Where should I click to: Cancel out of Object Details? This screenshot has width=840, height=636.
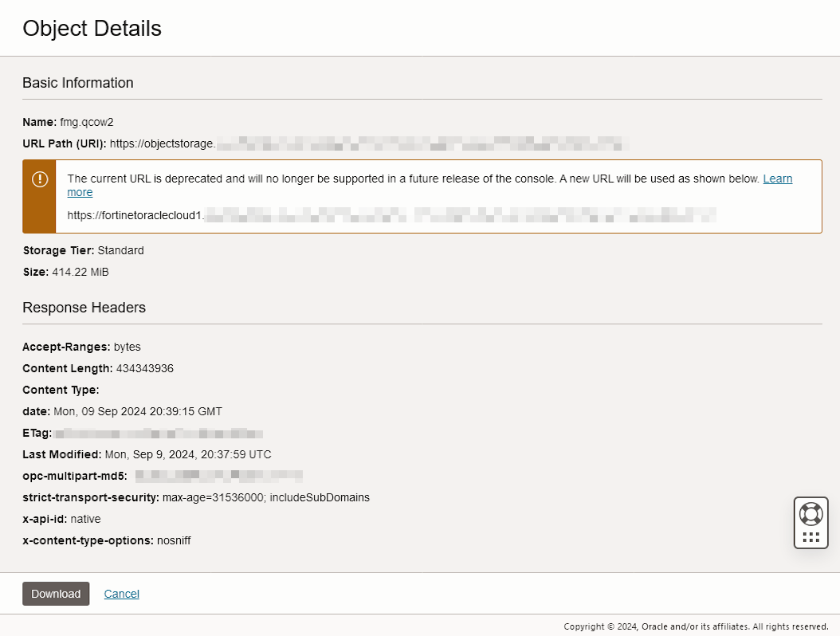click(121, 593)
